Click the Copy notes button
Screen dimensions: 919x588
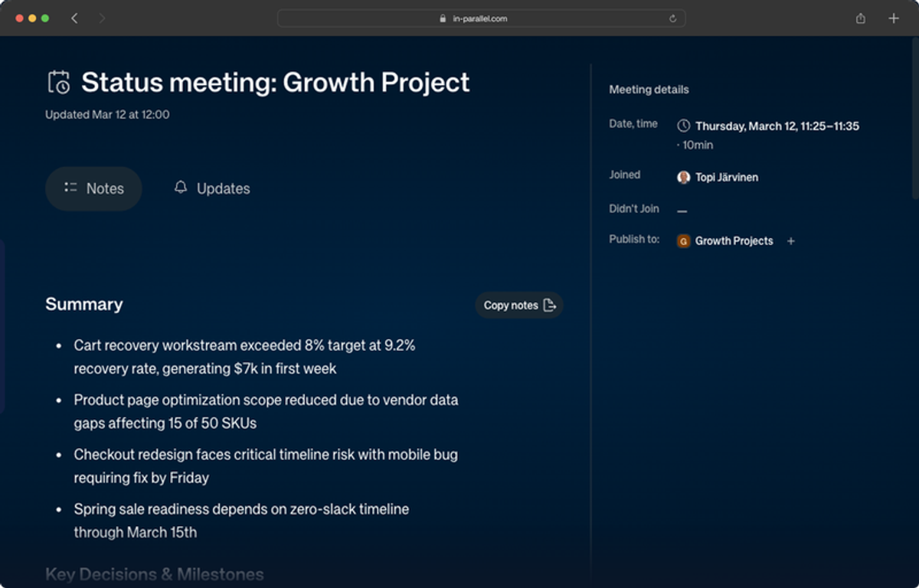(519, 305)
